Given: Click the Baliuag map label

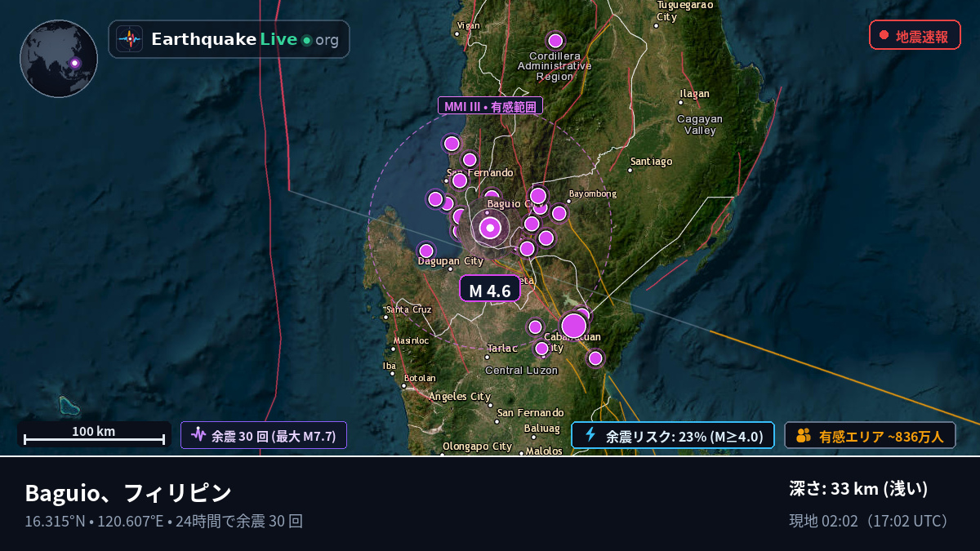Looking at the screenshot, I should [x=542, y=428].
